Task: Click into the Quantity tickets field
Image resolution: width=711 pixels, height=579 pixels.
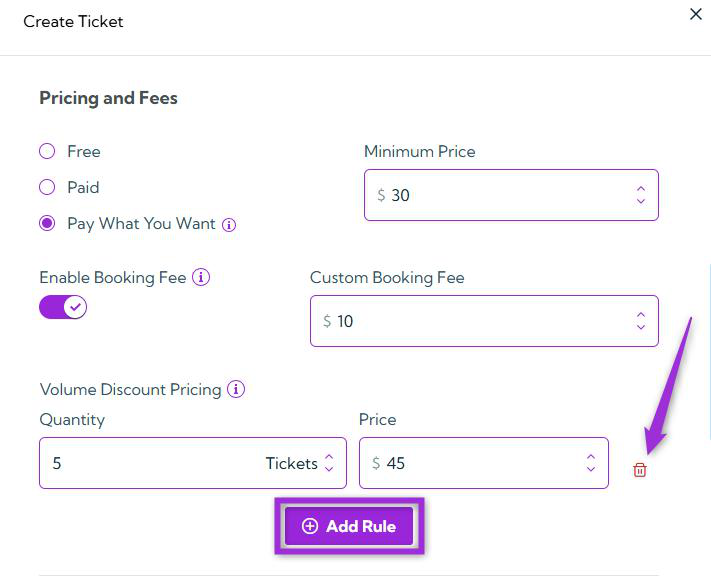Action: pyautogui.click(x=150, y=463)
